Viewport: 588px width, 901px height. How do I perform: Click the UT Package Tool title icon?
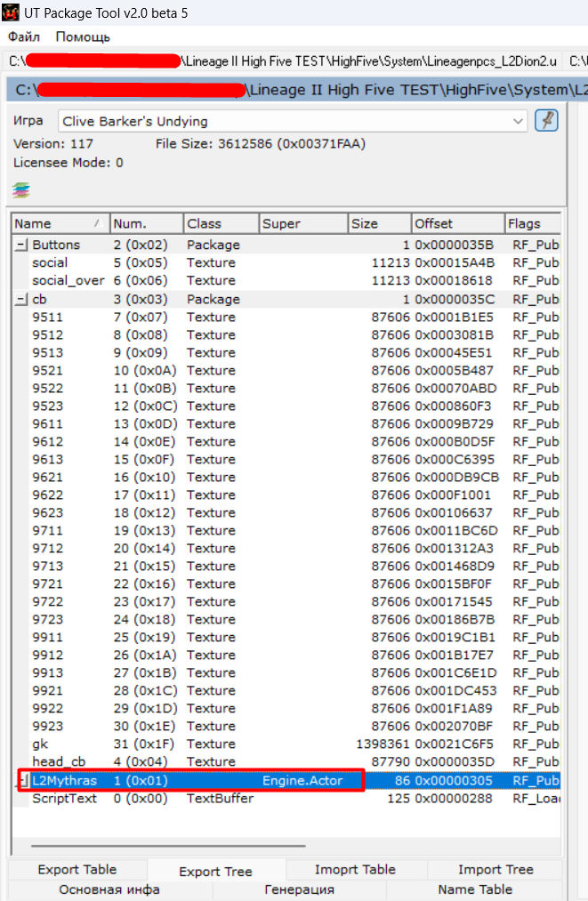(x=11, y=14)
